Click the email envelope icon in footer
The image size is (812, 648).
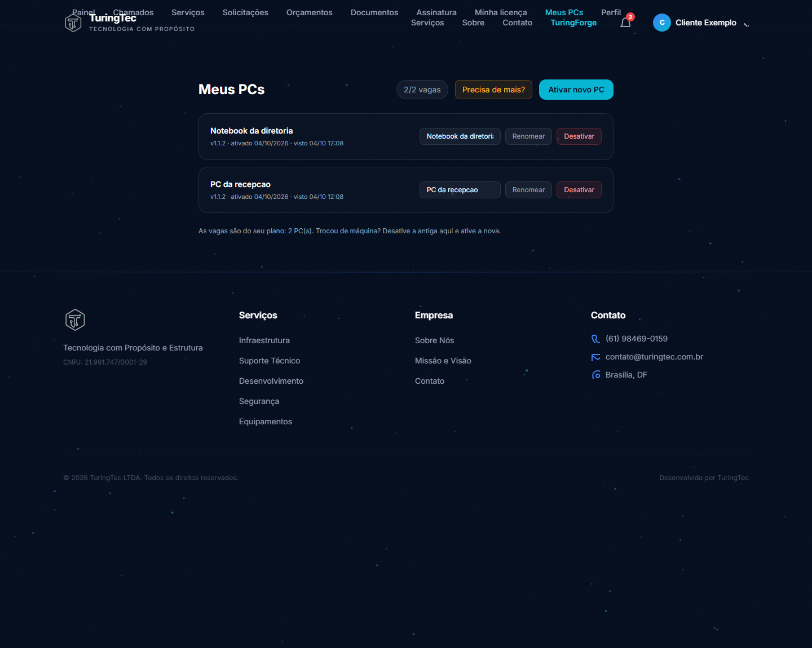(x=595, y=357)
